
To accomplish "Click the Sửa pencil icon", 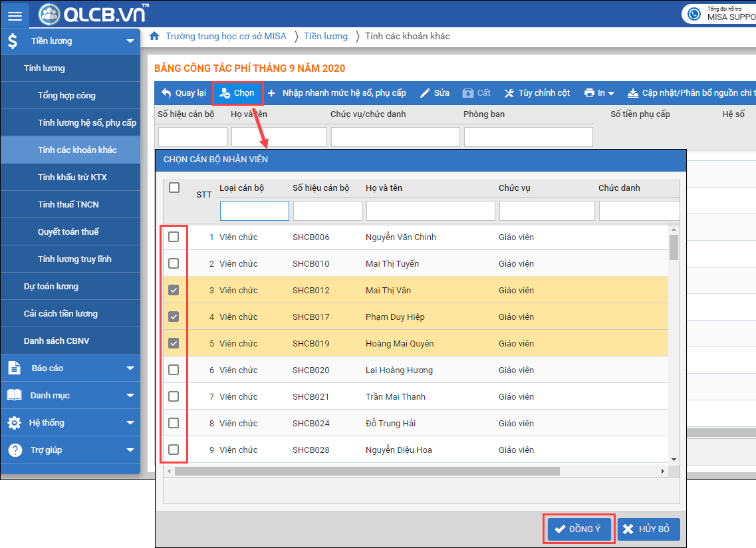I will pyautogui.click(x=426, y=93).
